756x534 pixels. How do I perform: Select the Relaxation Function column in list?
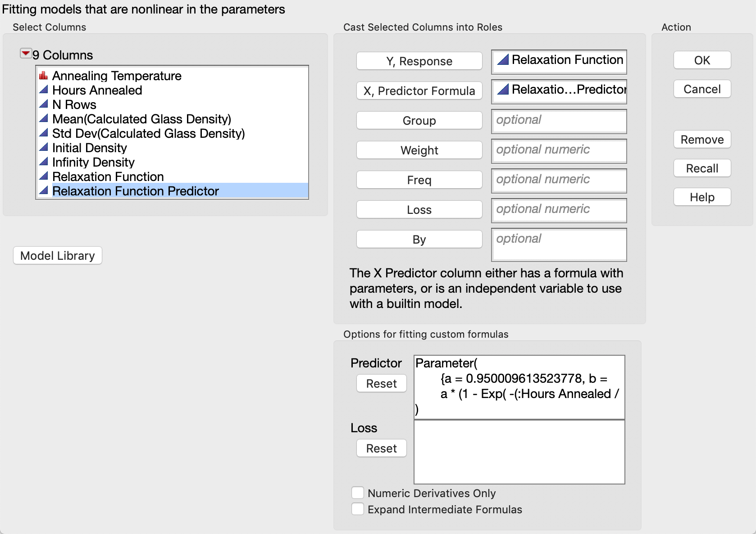[x=108, y=176]
